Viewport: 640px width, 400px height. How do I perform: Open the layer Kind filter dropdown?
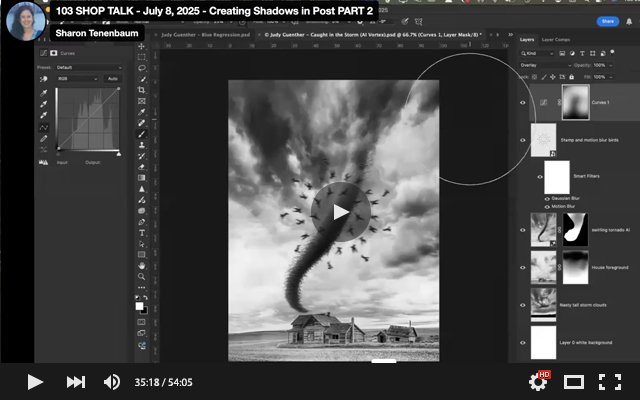[537, 53]
